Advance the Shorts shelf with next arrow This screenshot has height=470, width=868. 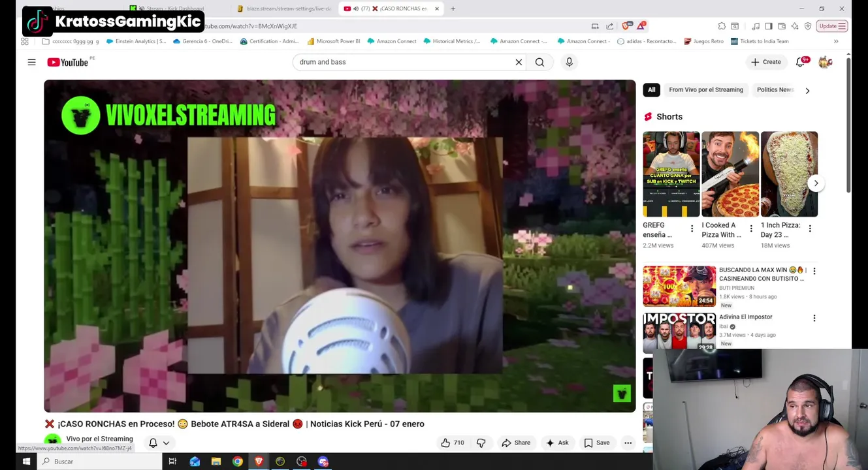click(816, 183)
